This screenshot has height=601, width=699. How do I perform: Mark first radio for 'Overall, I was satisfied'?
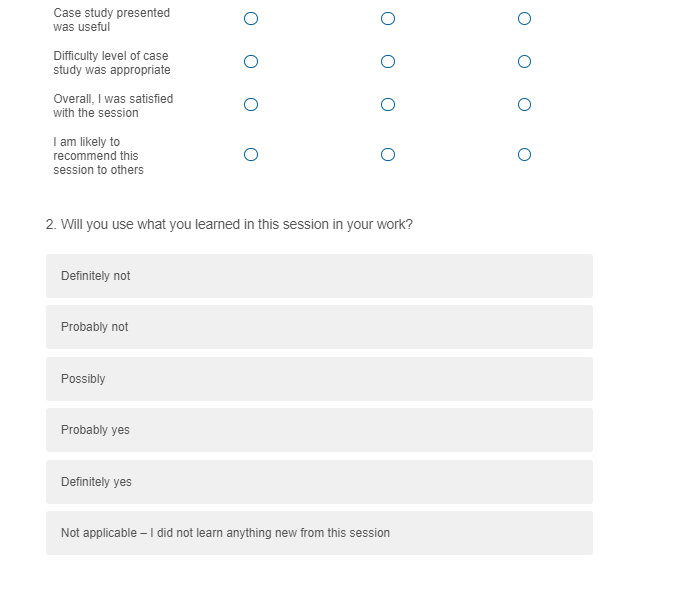pyautogui.click(x=251, y=105)
